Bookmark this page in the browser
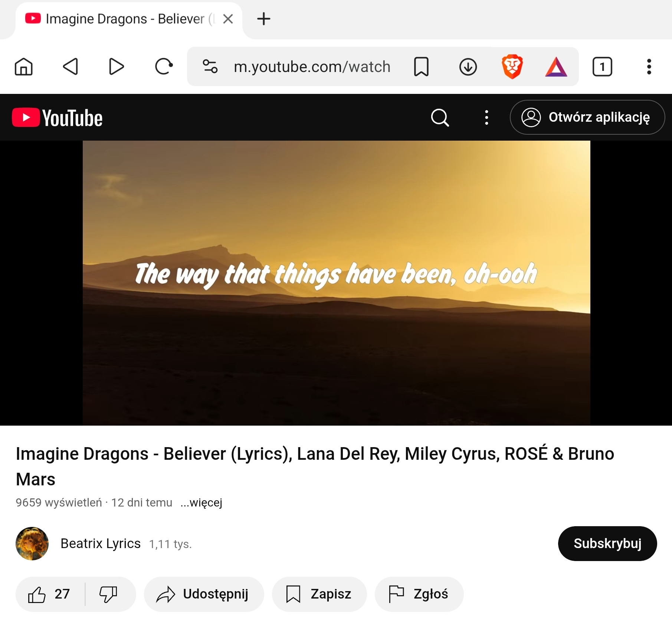The width and height of the screenshot is (672, 626). tap(421, 67)
